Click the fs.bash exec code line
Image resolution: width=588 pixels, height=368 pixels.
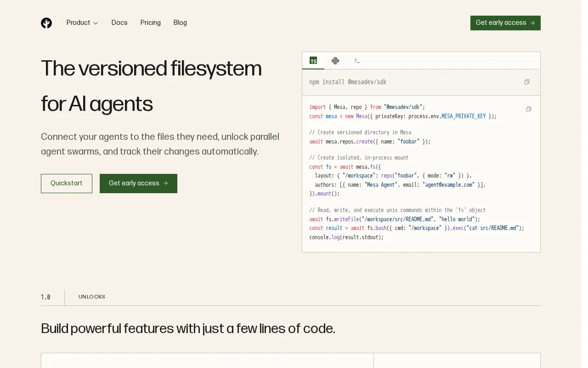417,228
